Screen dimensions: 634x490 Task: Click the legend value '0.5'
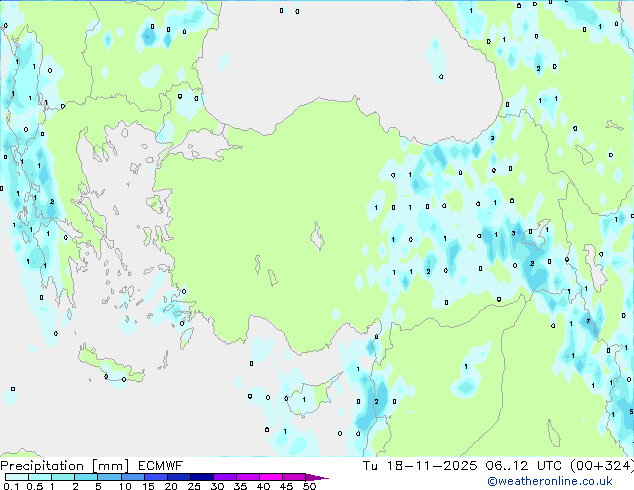(34, 486)
